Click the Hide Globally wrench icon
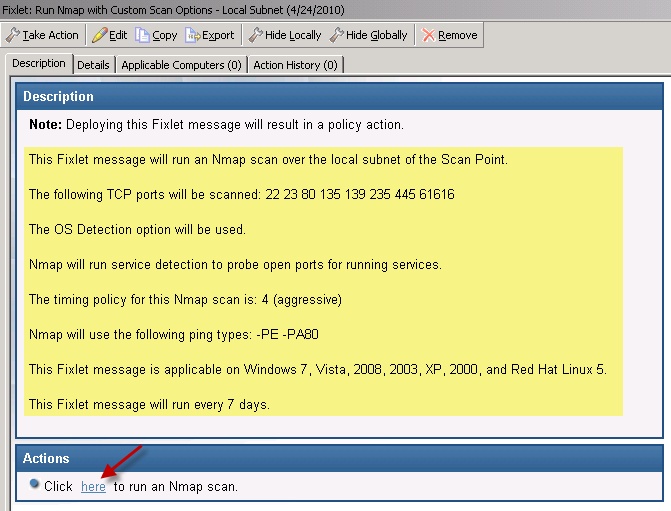Viewport: 671px width, 511px height. click(x=336, y=35)
